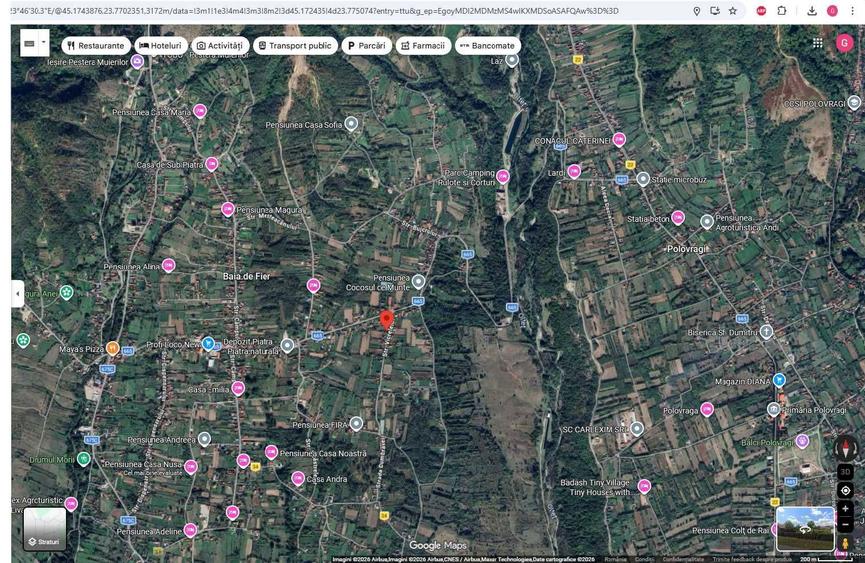The height and width of the screenshot is (563, 865).
Task: Show Farmacii on the map
Action: click(422, 46)
